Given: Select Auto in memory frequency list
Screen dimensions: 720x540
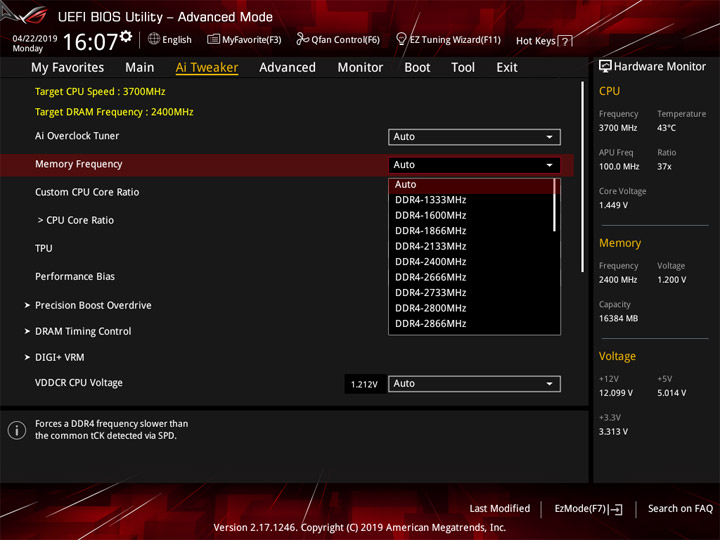Looking at the screenshot, I should 471,185.
